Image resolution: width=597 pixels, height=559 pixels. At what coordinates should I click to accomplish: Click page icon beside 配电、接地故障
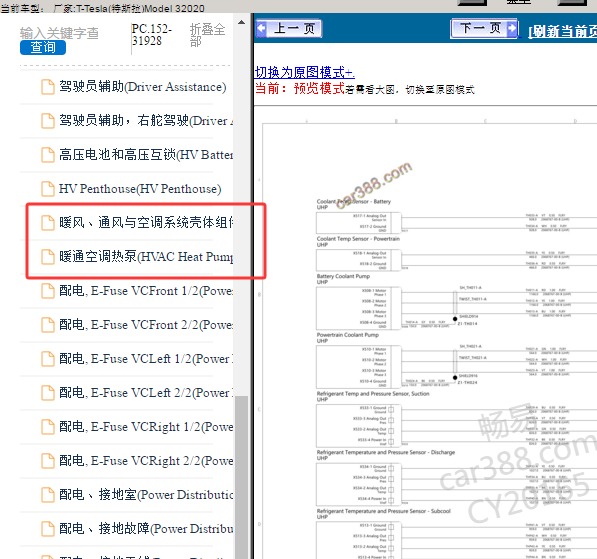pyautogui.click(x=48, y=529)
